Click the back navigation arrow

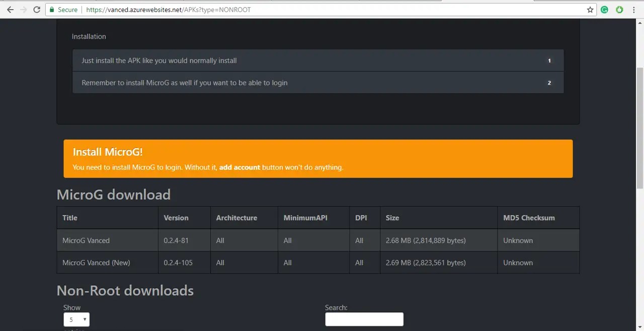pos(11,9)
